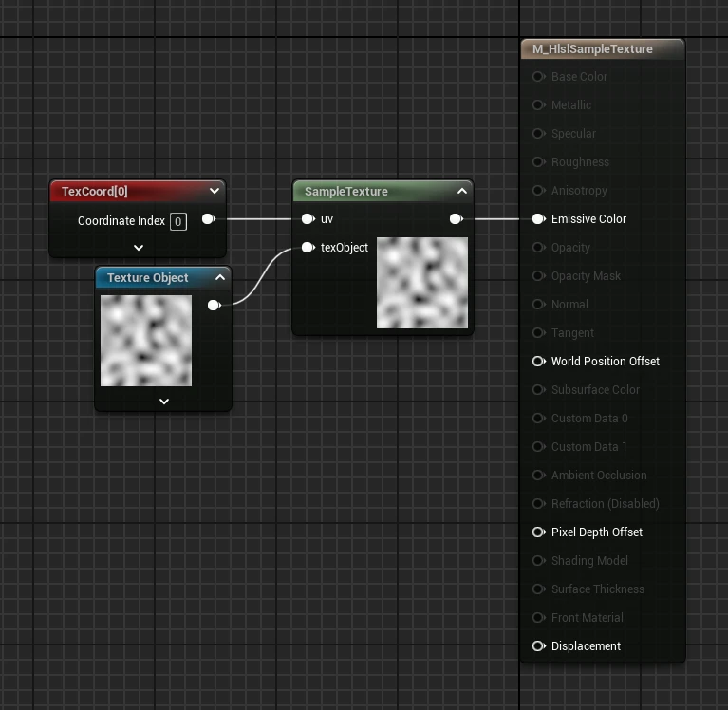This screenshot has height=710, width=728.
Task: Click the Texture Object output pin
Action: (x=214, y=306)
